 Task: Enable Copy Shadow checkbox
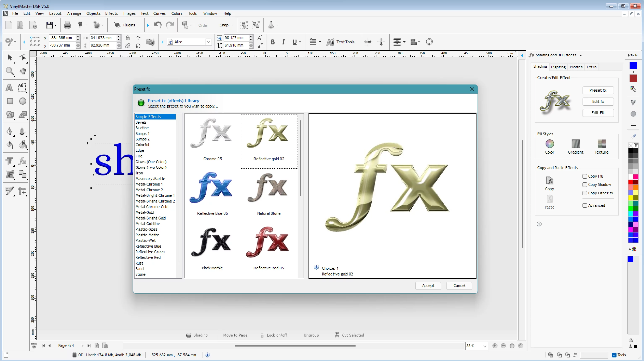point(585,185)
